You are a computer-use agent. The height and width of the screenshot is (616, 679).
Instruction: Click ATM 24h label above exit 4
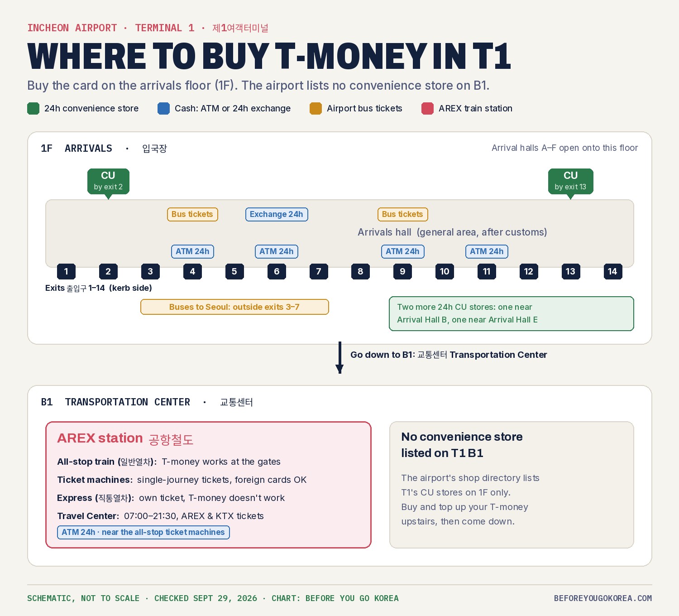click(192, 251)
